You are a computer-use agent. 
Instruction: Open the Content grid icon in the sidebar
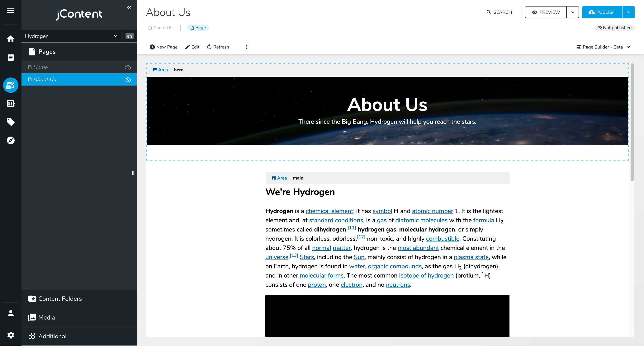click(11, 103)
